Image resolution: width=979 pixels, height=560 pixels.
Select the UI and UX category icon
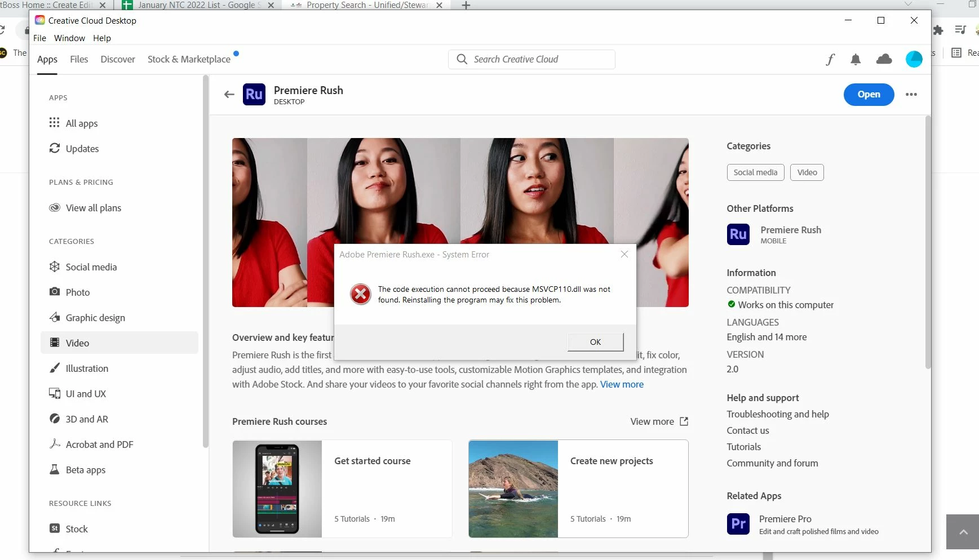[x=54, y=393]
